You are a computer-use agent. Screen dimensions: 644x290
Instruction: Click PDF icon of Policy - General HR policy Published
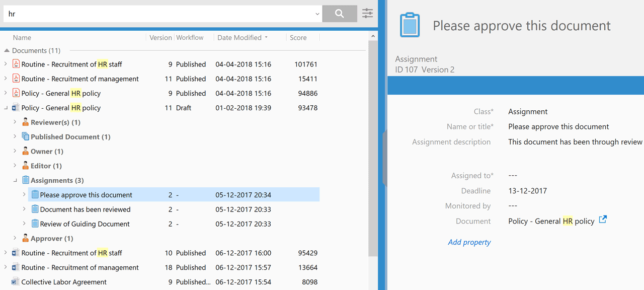[x=16, y=93]
